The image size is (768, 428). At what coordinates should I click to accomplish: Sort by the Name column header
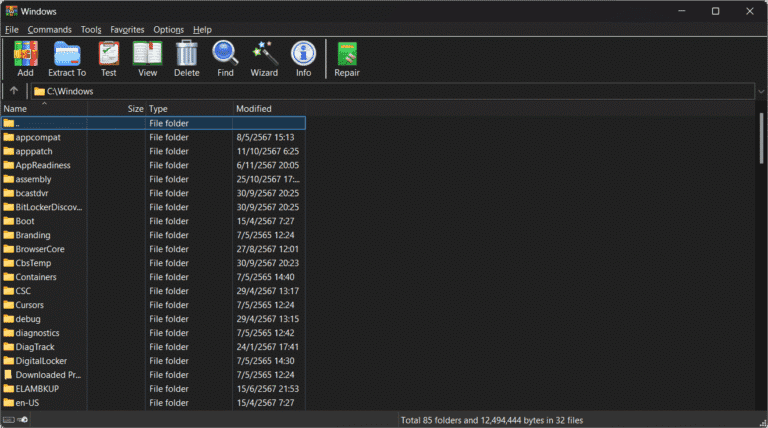click(44, 109)
